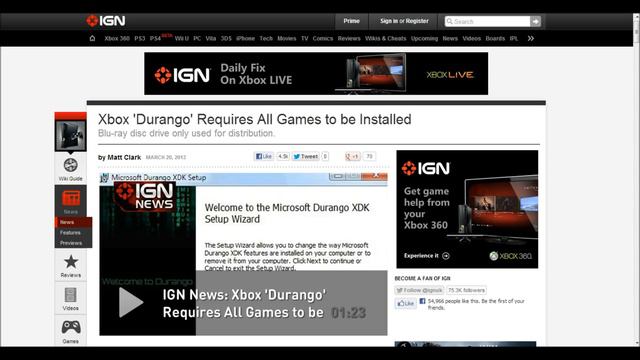Open Wii U navigation item
Image resolution: width=640 pixels, height=360 pixels.
coord(182,38)
